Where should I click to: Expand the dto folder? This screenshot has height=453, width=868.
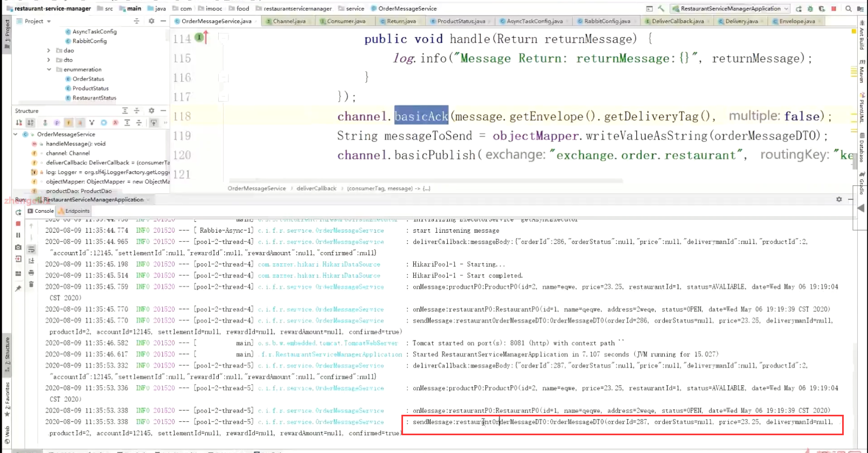pos(49,60)
